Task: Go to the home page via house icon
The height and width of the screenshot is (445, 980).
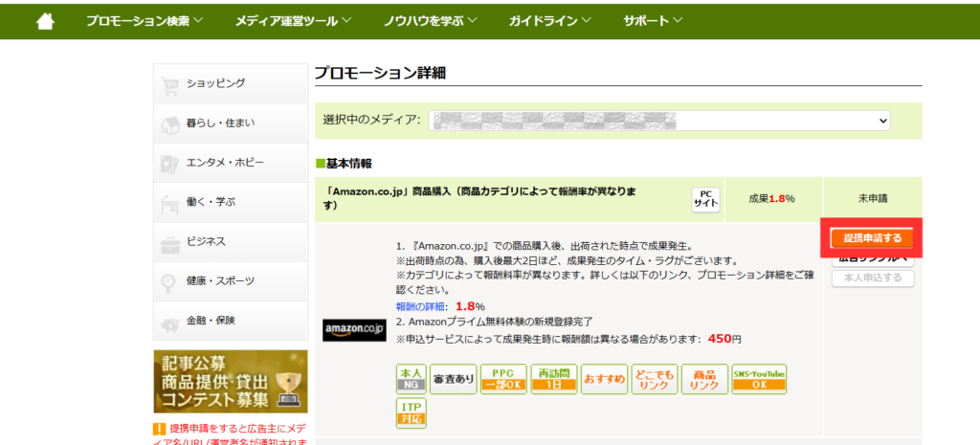Action: point(46,21)
